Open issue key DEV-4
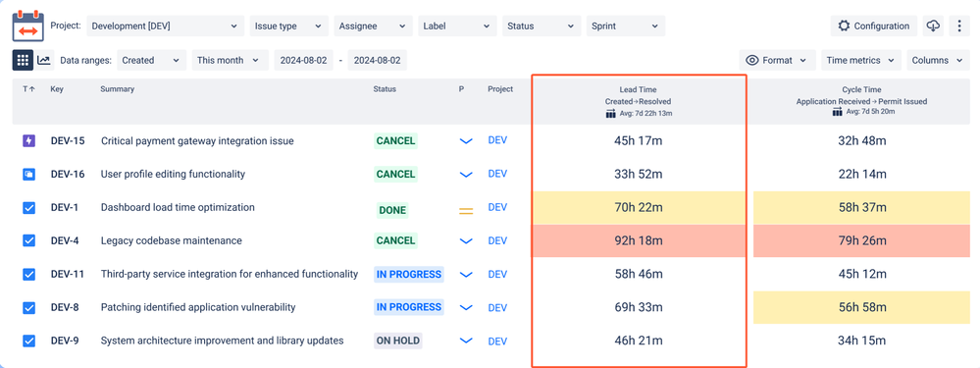Screen dimensions: 980x368 tap(65, 240)
